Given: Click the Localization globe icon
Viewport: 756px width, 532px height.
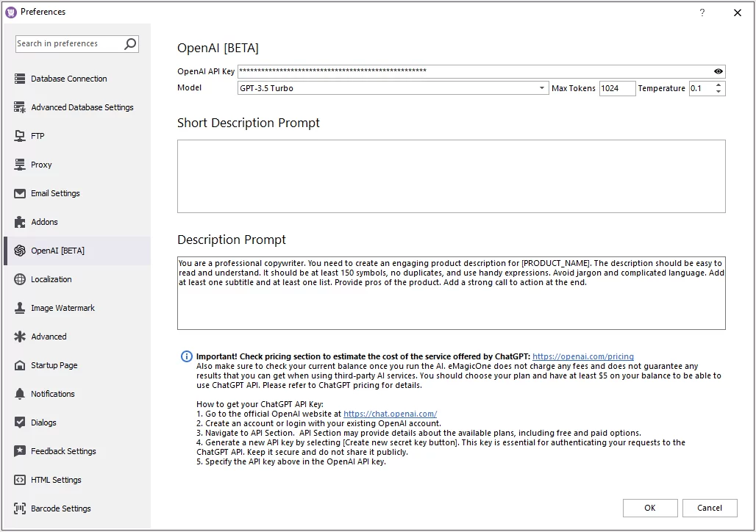Looking at the screenshot, I should (x=20, y=279).
